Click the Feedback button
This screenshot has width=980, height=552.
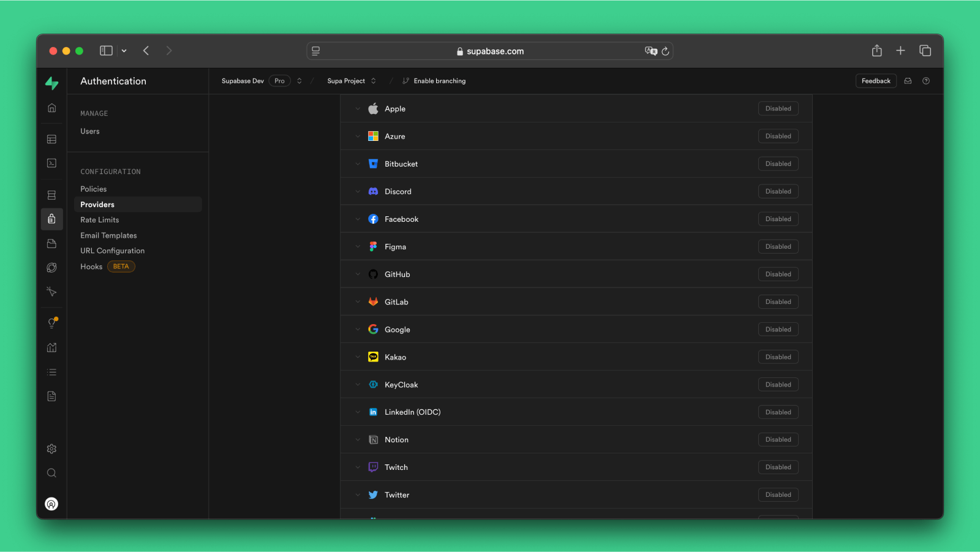(x=876, y=81)
